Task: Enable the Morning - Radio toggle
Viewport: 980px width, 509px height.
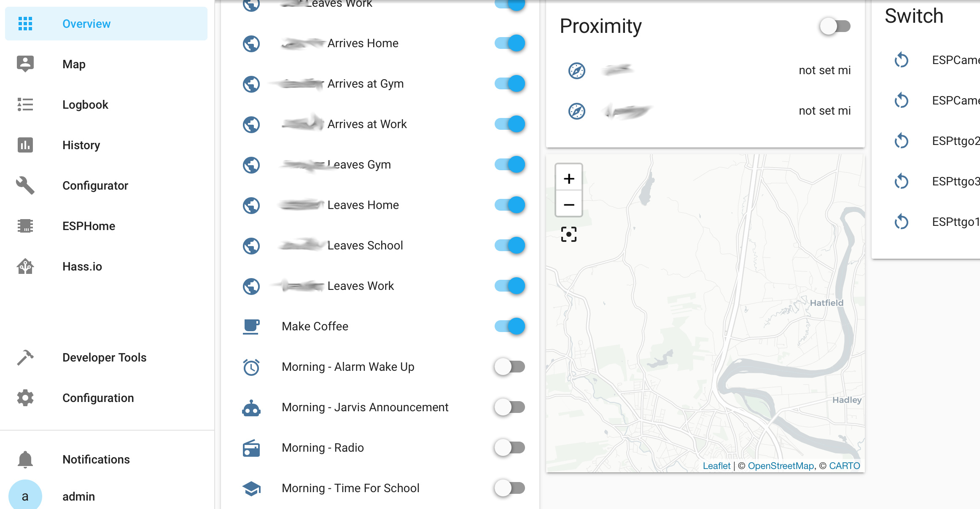Action: [509, 447]
